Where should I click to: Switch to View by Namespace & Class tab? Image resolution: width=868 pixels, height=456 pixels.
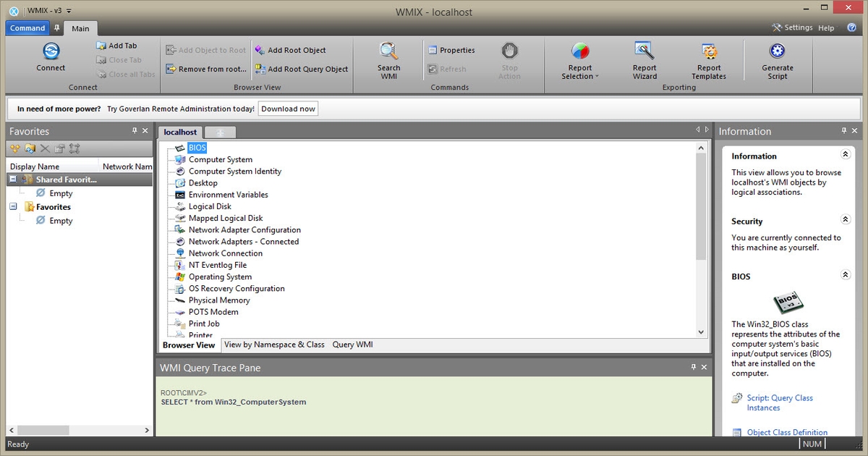[274, 345]
